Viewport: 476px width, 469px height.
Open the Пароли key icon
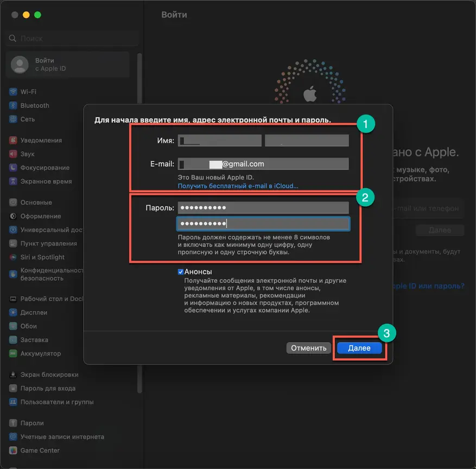click(x=13, y=423)
